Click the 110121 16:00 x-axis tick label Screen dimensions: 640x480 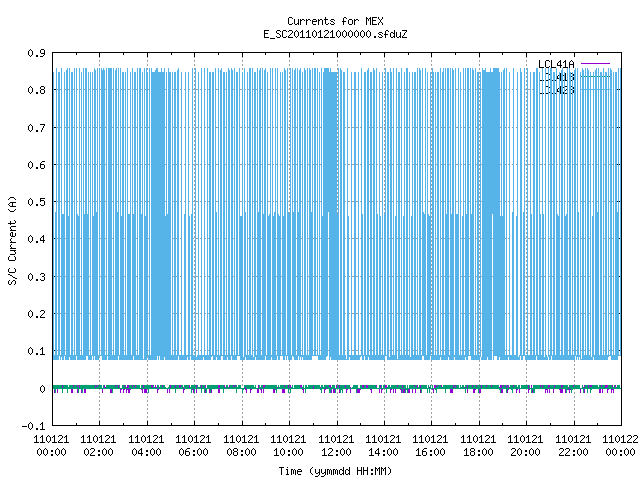click(431, 446)
